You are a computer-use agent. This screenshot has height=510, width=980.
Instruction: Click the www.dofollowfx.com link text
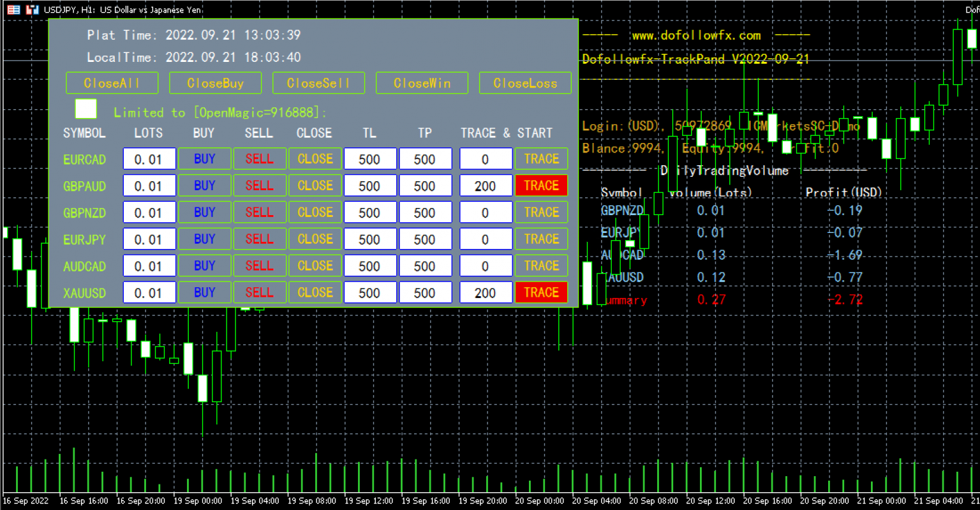click(696, 36)
